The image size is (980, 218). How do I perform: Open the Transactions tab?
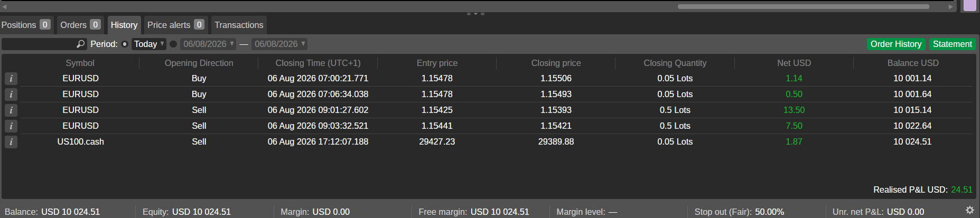tap(239, 25)
